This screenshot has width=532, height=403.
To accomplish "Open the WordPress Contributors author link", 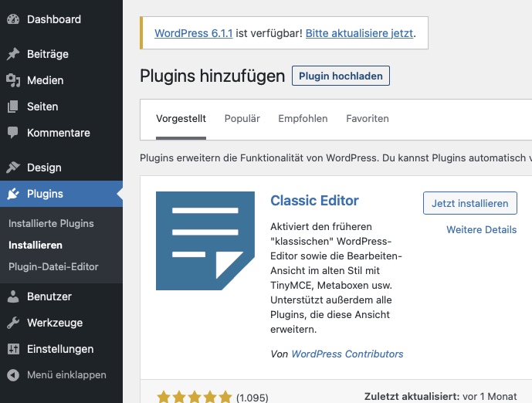I will 347,354.
